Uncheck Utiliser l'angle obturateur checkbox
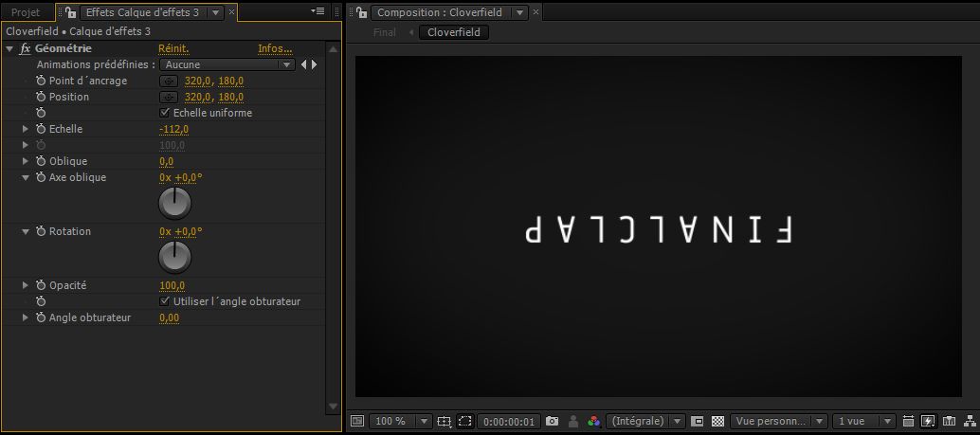This screenshot has width=980, height=435. pyautogui.click(x=165, y=302)
